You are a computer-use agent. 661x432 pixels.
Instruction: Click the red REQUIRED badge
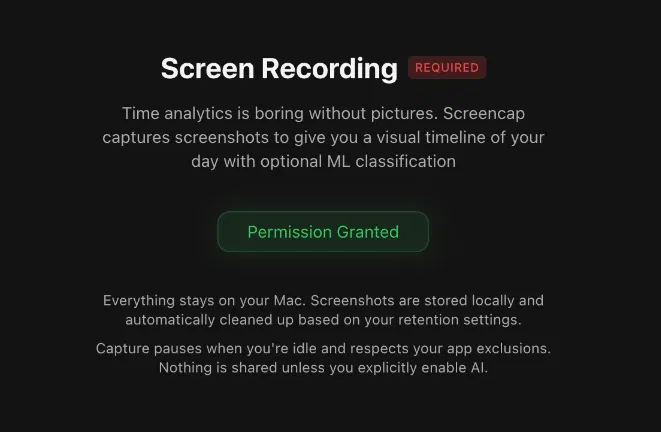(x=447, y=67)
